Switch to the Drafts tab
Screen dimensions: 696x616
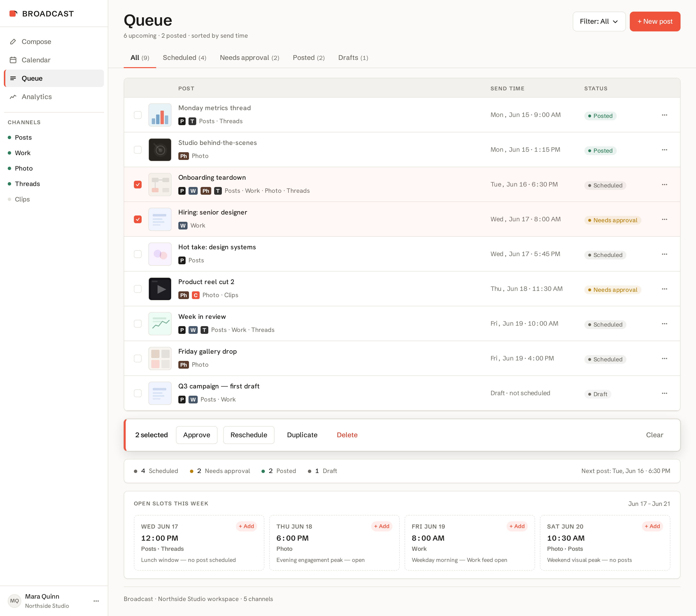pyautogui.click(x=353, y=57)
